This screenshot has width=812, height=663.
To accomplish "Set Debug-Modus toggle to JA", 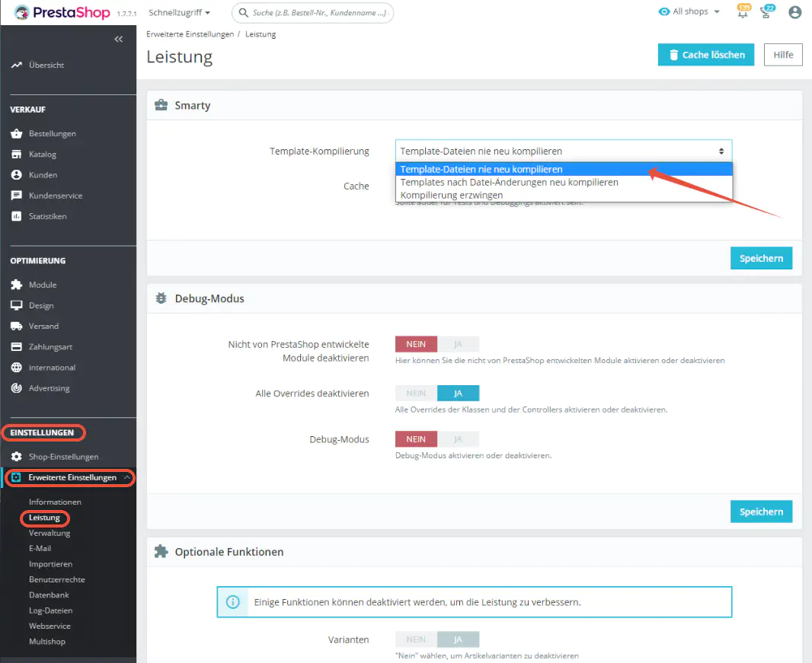I will tap(458, 439).
